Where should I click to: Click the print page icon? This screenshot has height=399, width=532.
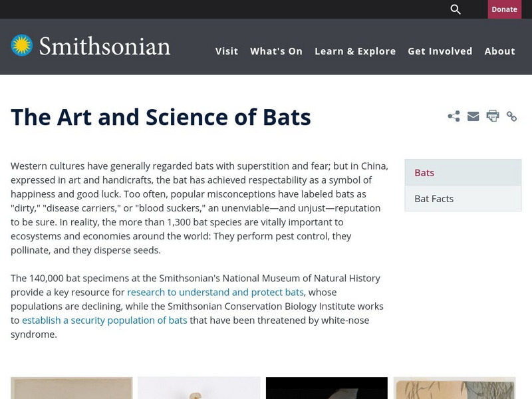pyautogui.click(x=491, y=115)
